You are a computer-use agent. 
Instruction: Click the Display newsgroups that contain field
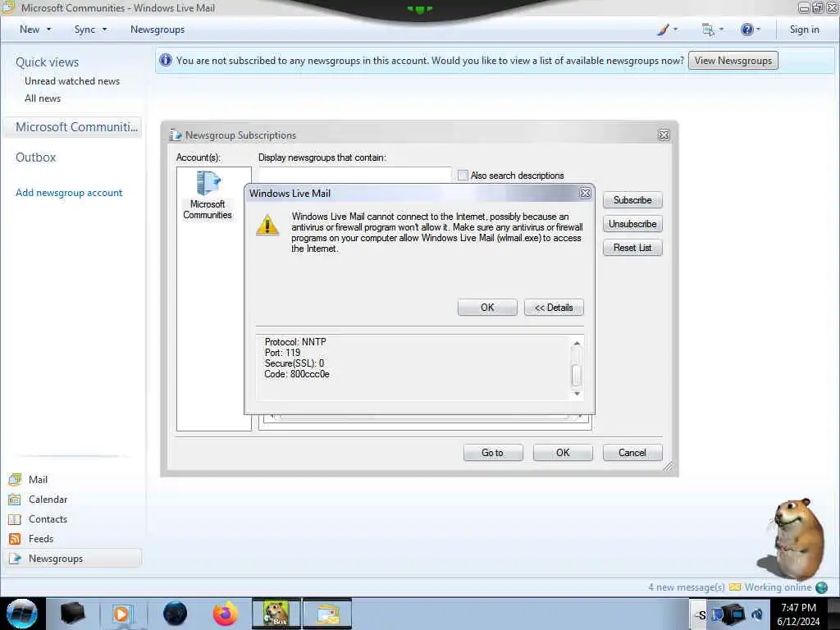point(355,174)
